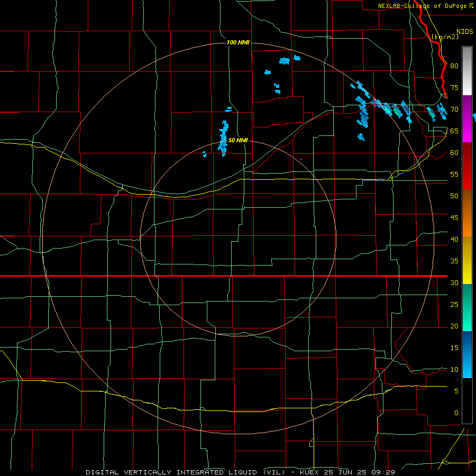The image size is (476, 476).
Task: Click the thick red horizontal state border line
Action: point(224,276)
